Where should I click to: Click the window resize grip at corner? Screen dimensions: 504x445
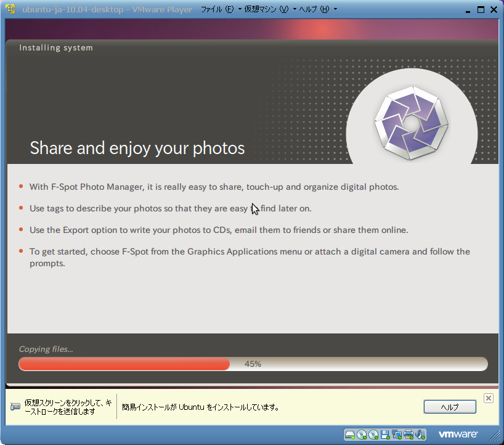click(494, 436)
